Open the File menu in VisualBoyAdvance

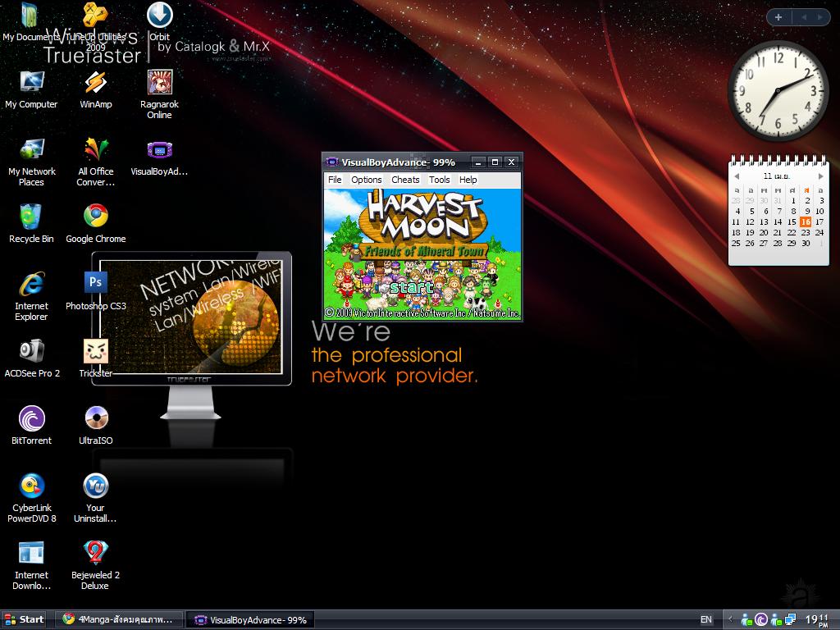335,180
